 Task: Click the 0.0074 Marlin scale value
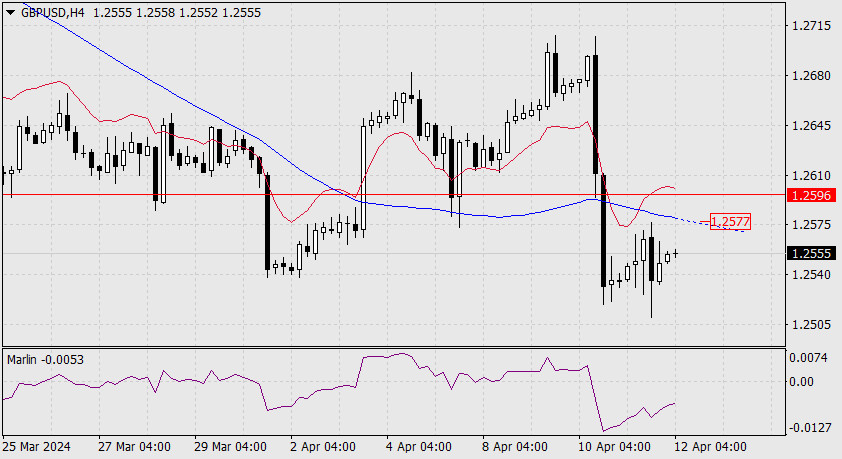click(808, 358)
